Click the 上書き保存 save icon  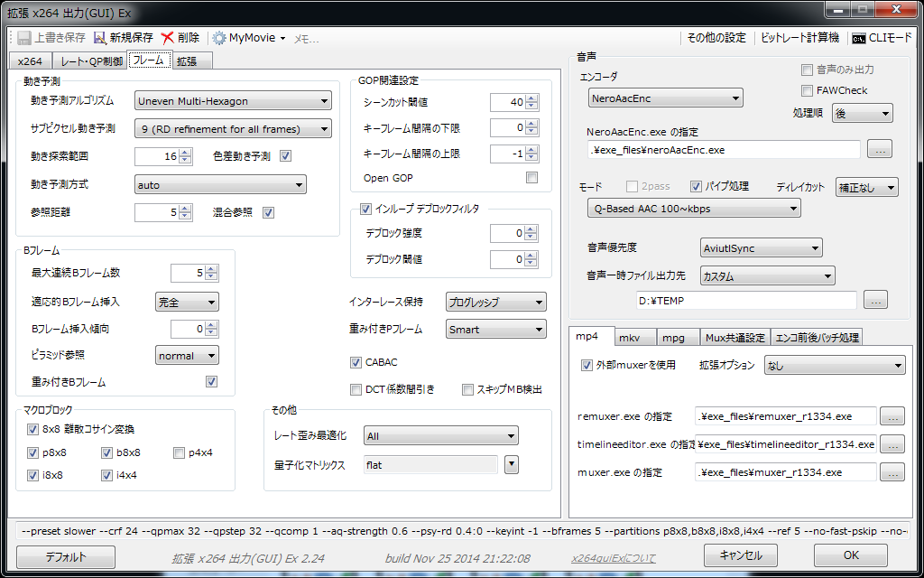tap(24, 38)
